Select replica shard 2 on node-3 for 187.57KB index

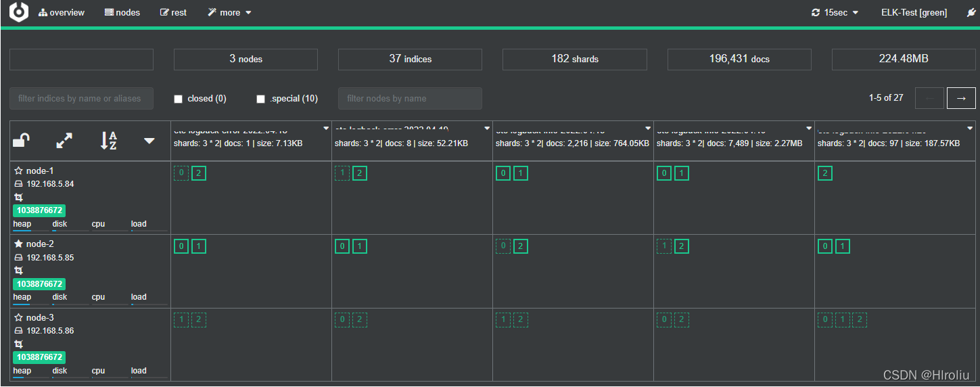[860, 320]
